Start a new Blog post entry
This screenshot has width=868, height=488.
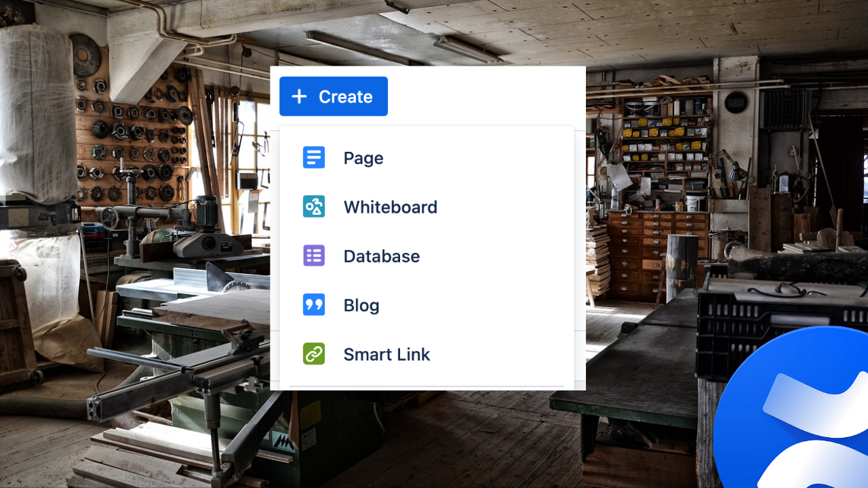(361, 305)
